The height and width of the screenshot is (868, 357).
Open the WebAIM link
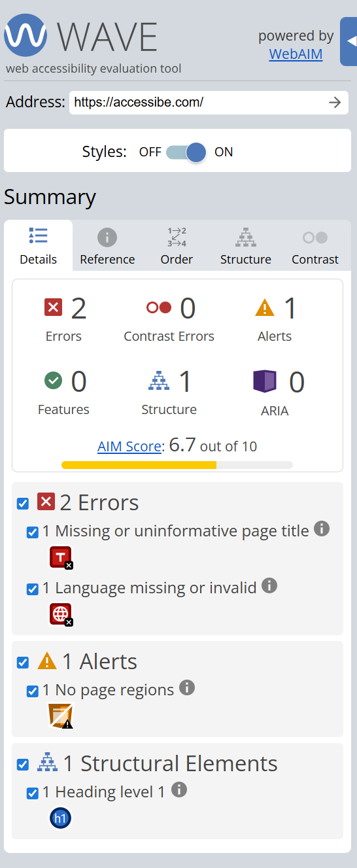296,54
